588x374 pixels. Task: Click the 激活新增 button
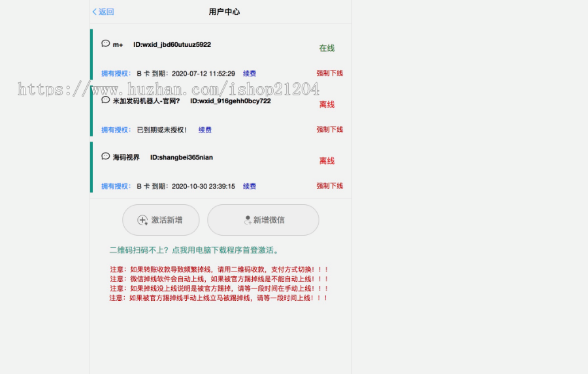click(161, 220)
